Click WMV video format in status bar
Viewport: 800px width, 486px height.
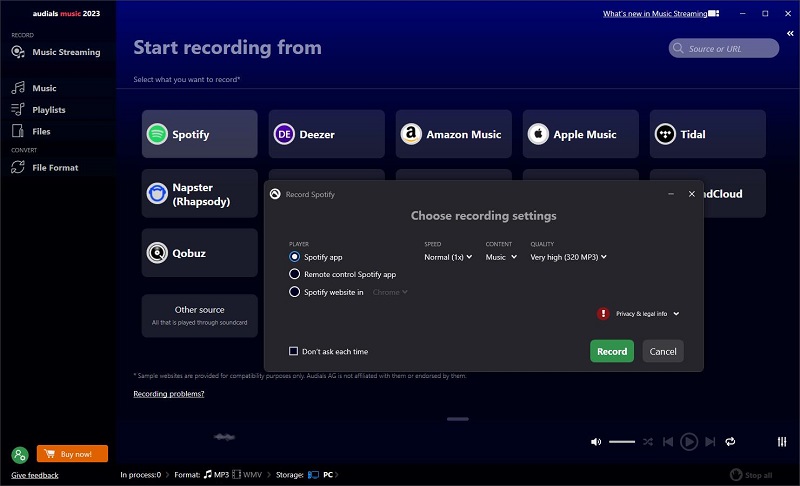(x=247, y=475)
